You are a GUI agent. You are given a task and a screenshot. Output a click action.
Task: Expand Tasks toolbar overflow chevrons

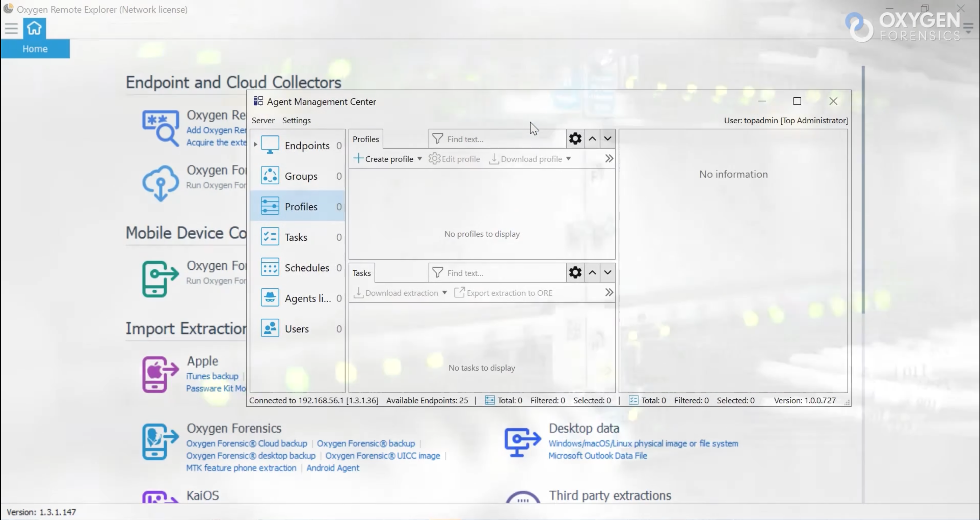609,292
